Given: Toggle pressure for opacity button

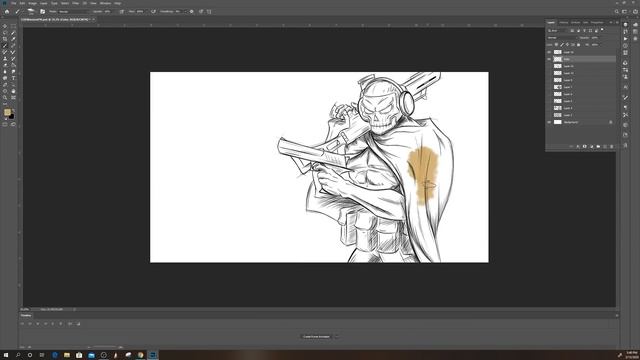Looking at the screenshot, I should pyautogui.click(x=122, y=11).
